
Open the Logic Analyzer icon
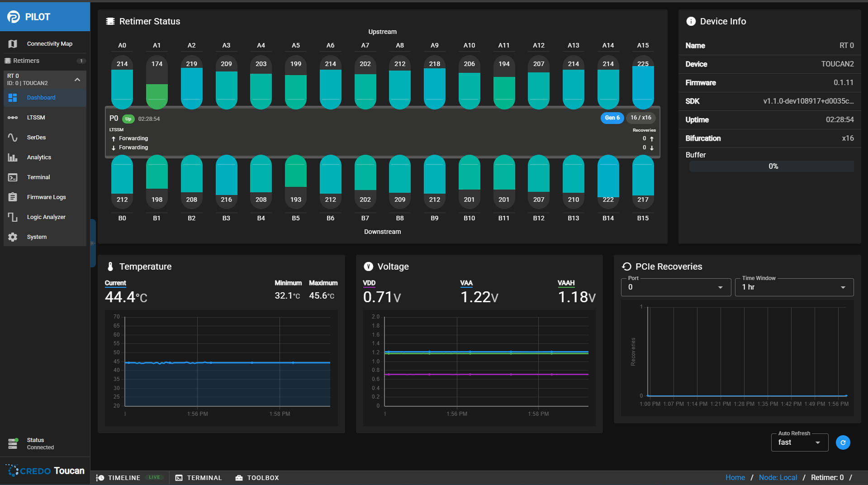coord(13,217)
